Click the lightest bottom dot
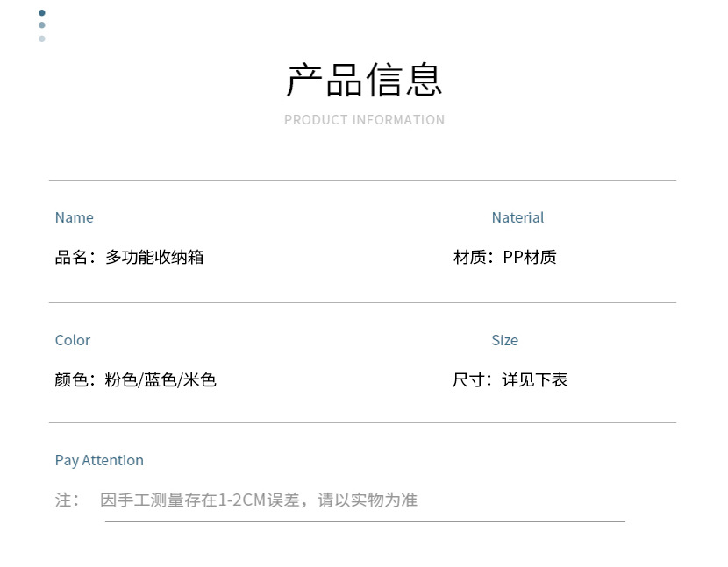The height and width of the screenshot is (567, 728). [x=41, y=39]
